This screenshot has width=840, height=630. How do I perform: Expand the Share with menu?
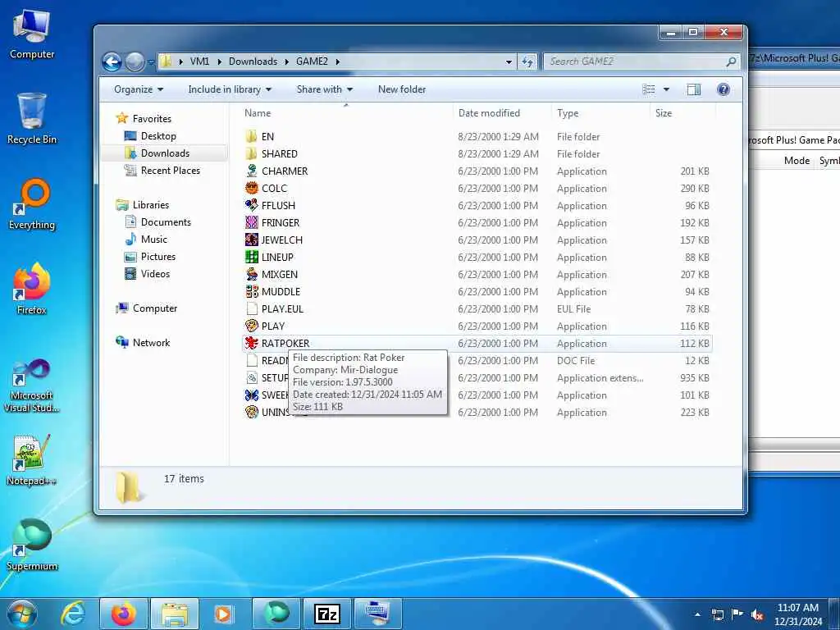click(325, 89)
